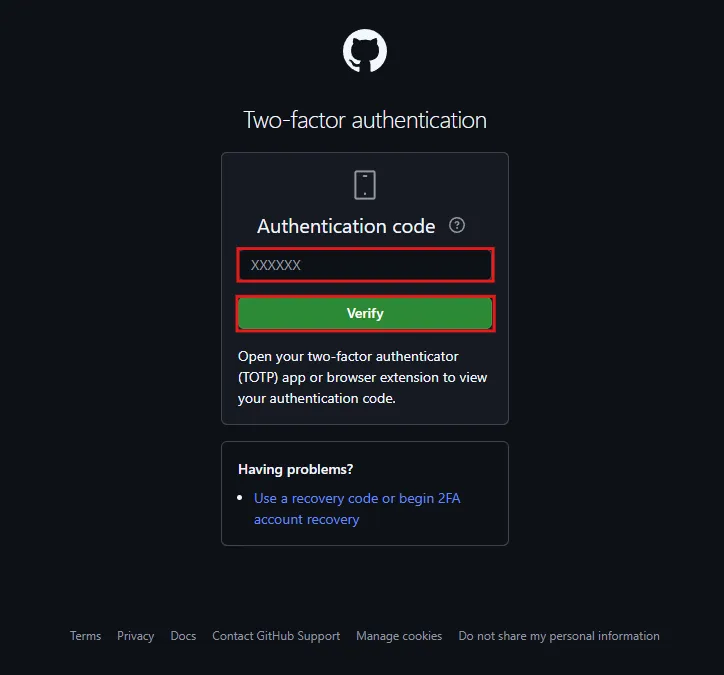
Task: Open the Docs footer link
Action: [x=183, y=636]
